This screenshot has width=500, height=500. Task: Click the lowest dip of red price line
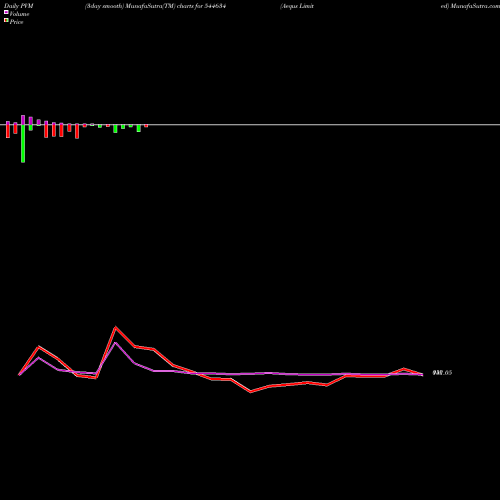251,392
